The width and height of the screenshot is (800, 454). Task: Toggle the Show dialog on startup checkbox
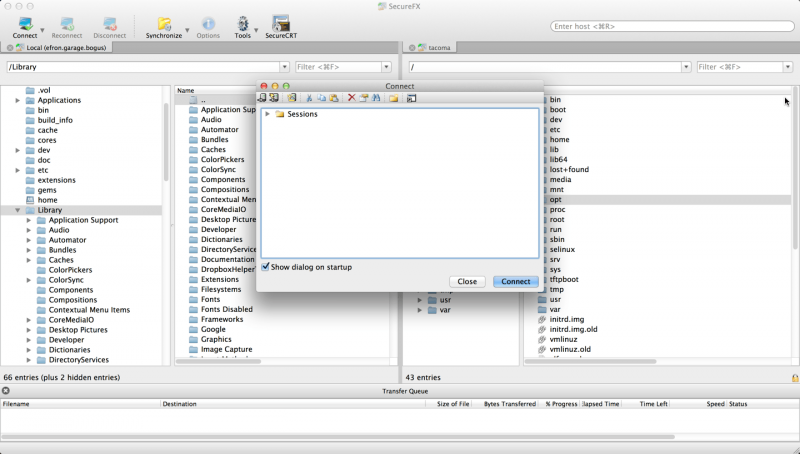click(266, 267)
